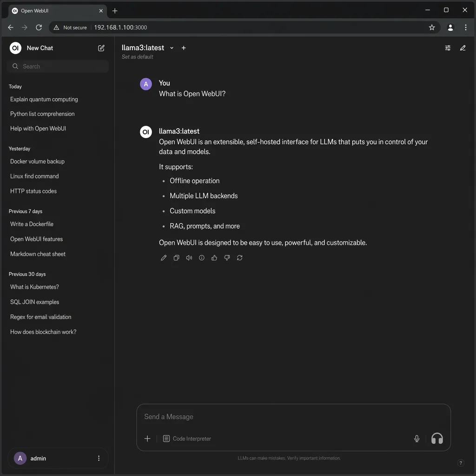Image resolution: width=476 pixels, height=476 pixels.
Task: Open chat How does blockchain work?
Action: click(43, 332)
